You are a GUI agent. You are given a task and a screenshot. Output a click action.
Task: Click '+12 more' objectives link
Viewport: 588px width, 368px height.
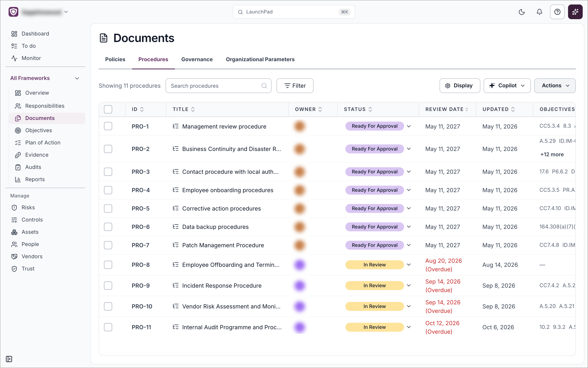pos(552,155)
